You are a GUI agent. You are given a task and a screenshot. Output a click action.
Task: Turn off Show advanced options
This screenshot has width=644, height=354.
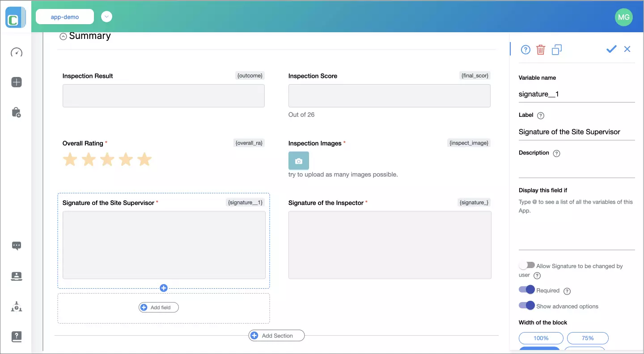[x=527, y=305]
